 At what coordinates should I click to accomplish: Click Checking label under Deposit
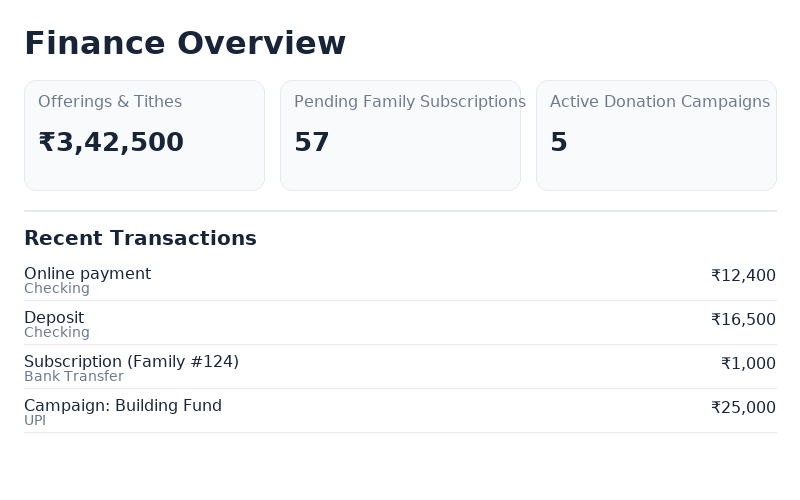57,333
